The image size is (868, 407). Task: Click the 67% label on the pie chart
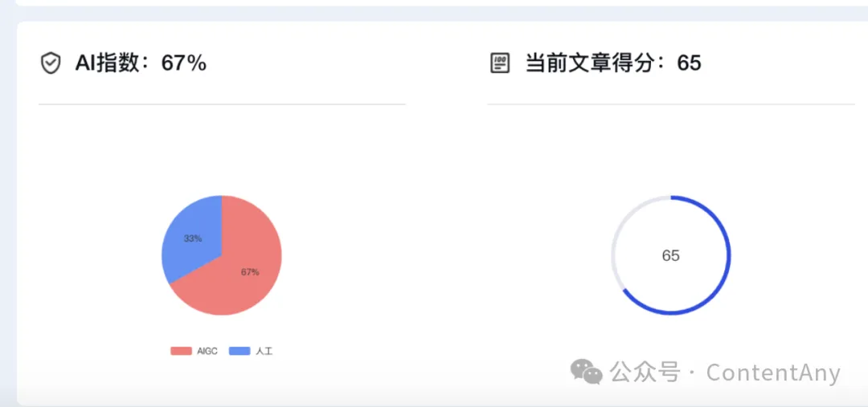[x=250, y=272]
